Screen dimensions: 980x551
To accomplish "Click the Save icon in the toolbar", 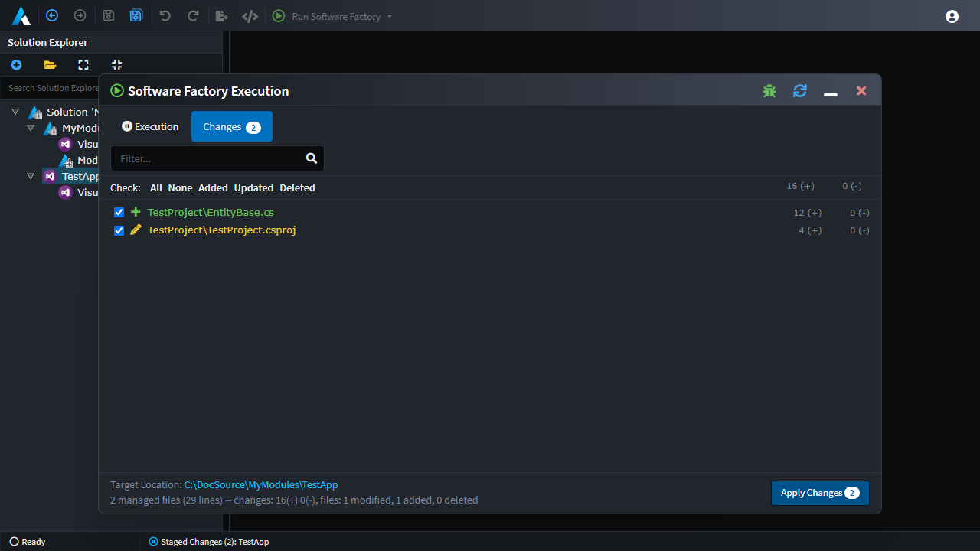I will pyautogui.click(x=109, y=15).
